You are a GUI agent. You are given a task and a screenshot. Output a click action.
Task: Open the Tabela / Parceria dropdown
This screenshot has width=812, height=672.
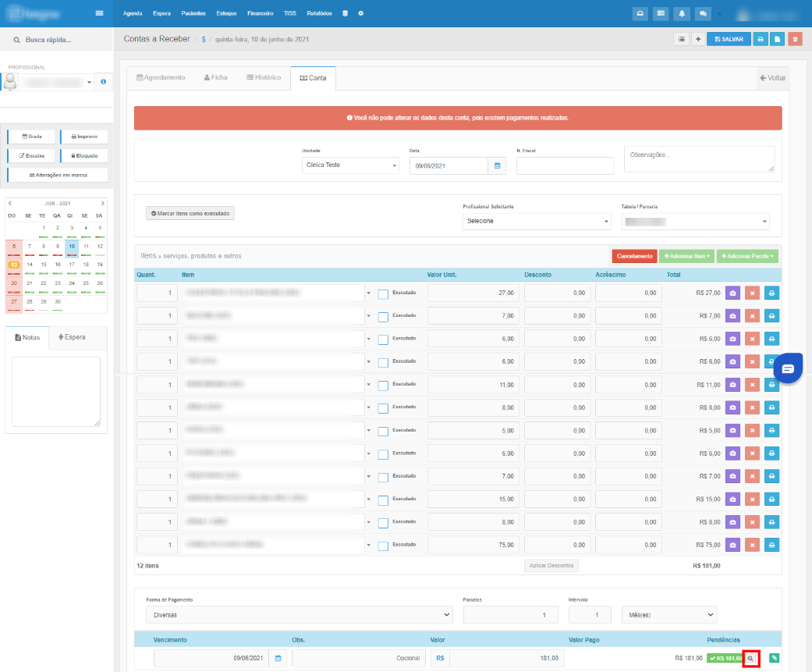(x=696, y=222)
